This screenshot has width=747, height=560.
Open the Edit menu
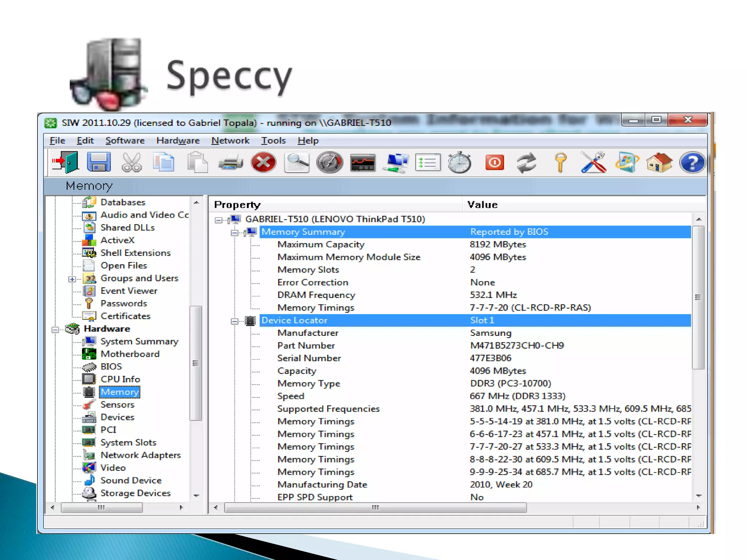pos(85,141)
